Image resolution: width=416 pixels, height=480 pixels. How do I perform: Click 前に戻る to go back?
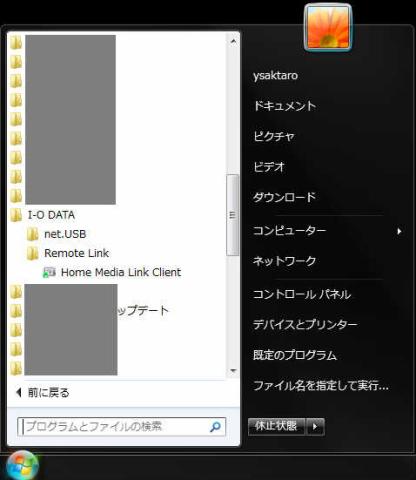(48, 393)
